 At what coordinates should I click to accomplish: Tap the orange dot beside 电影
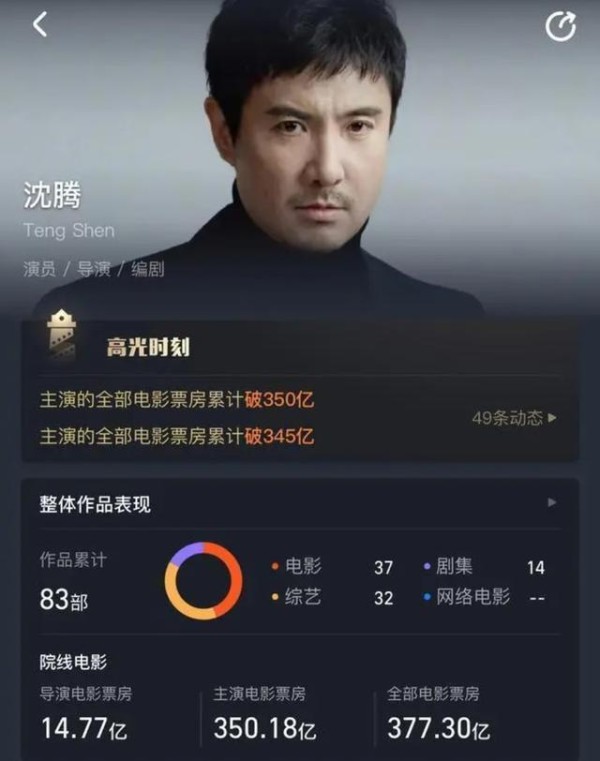(275, 566)
